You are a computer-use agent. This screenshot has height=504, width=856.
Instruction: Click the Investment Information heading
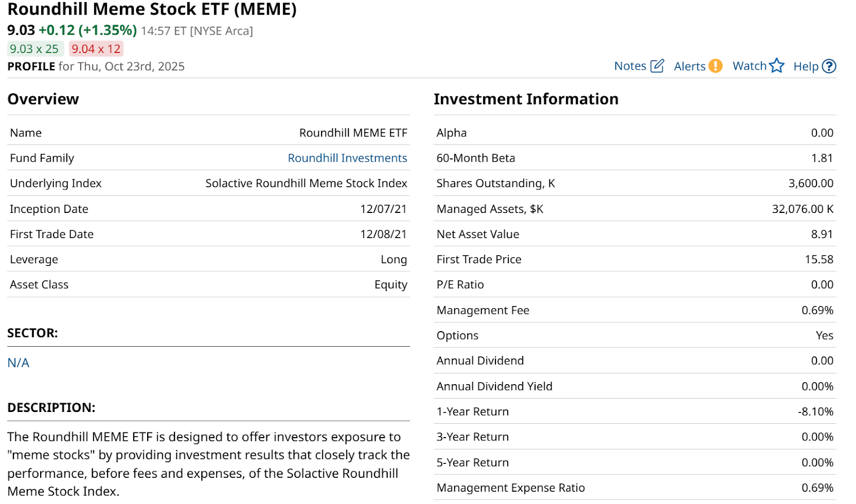[526, 100]
